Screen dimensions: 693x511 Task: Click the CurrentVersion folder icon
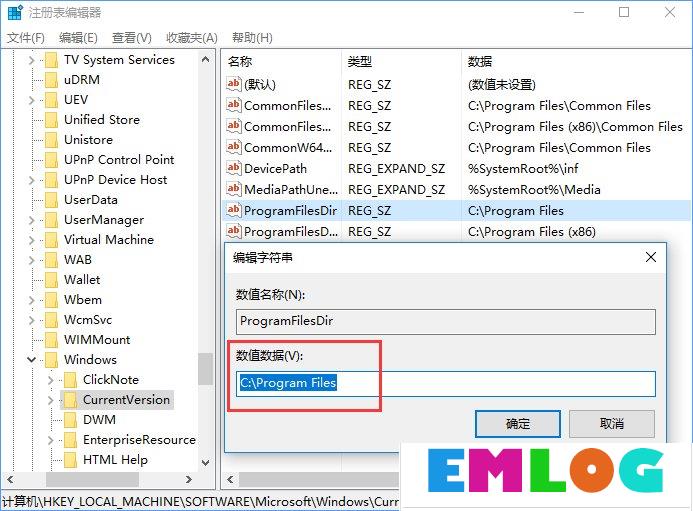coord(71,400)
